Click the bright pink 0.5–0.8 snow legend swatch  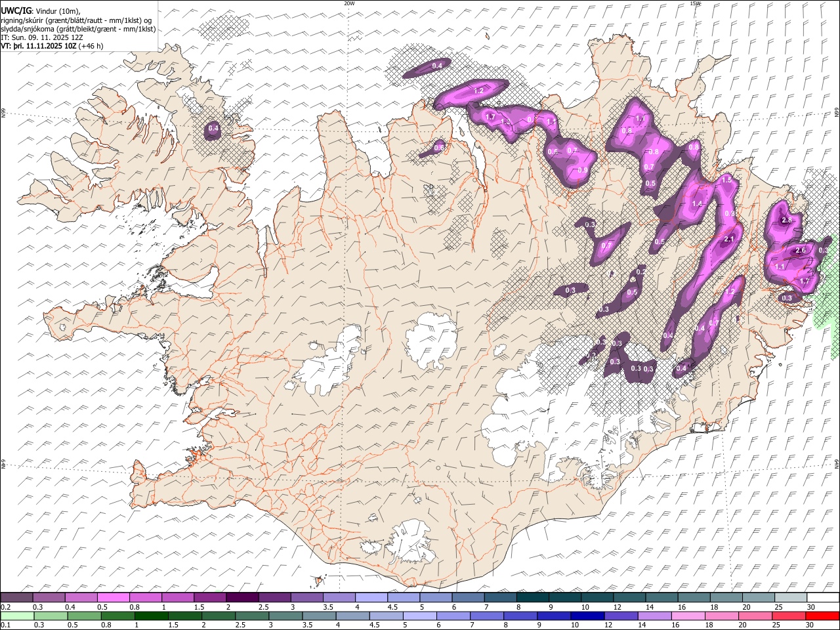113,597
